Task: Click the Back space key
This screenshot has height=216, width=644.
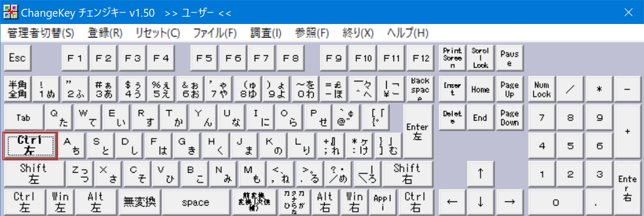Action: (x=420, y=90)
